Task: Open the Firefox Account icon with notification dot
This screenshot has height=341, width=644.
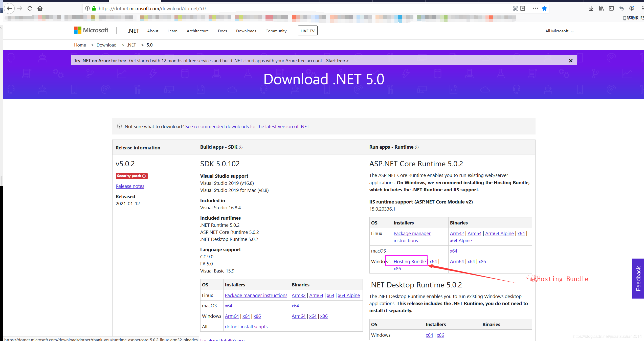Action: click(632, 8)
